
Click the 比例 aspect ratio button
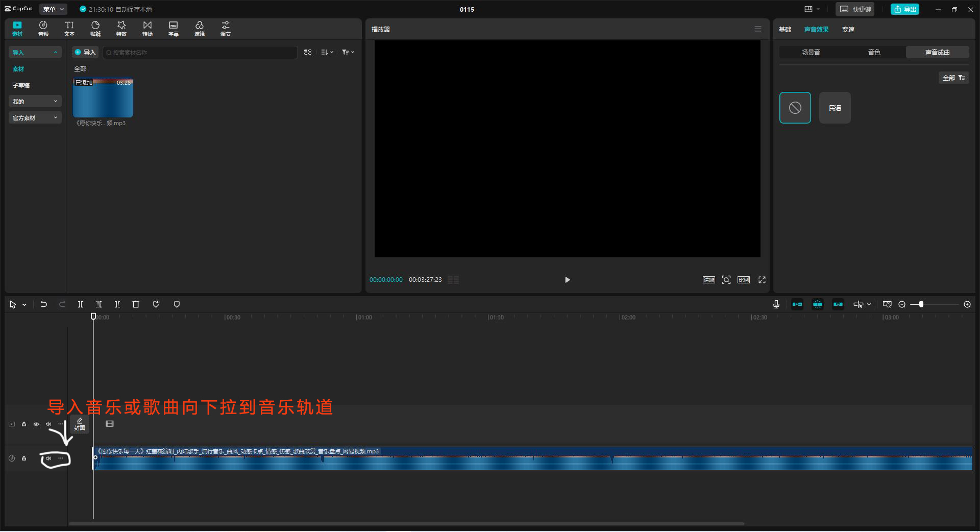tap(744, 280)
